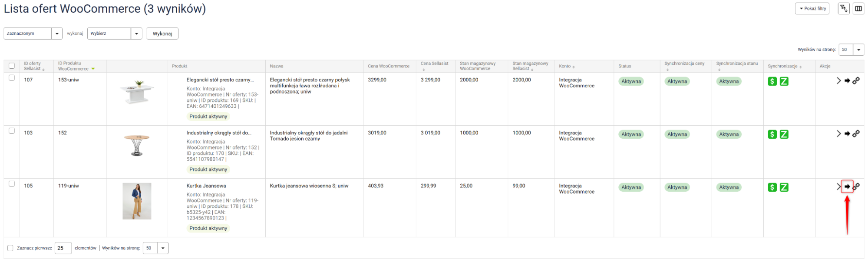Click green Z stock sync icon in row 103
Image resolution: width=868 pixels, height=263 pixels.
(784, 134)
